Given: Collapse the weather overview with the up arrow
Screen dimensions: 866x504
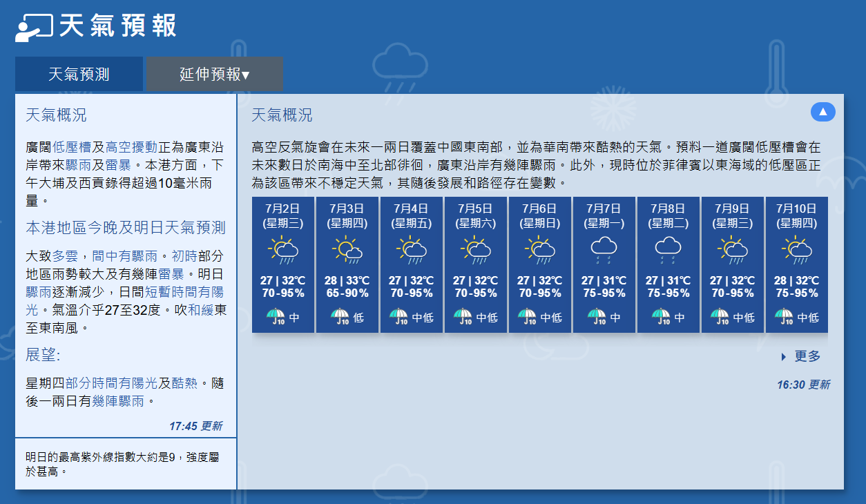Looking at the screenshot, I should (822, 112).
